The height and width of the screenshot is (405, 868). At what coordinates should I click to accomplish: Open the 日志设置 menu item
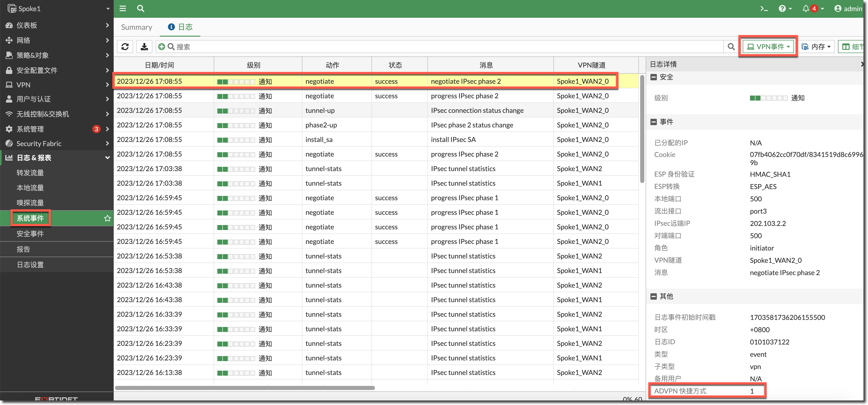(x=30, y=265)
